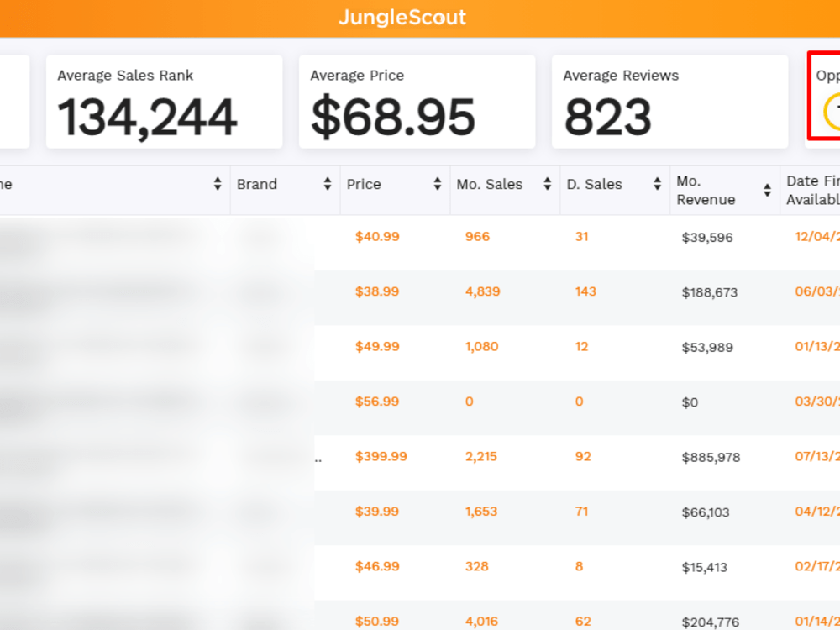Click the Brand column header
Screen dimensions: 840x630
click(257, 184)
